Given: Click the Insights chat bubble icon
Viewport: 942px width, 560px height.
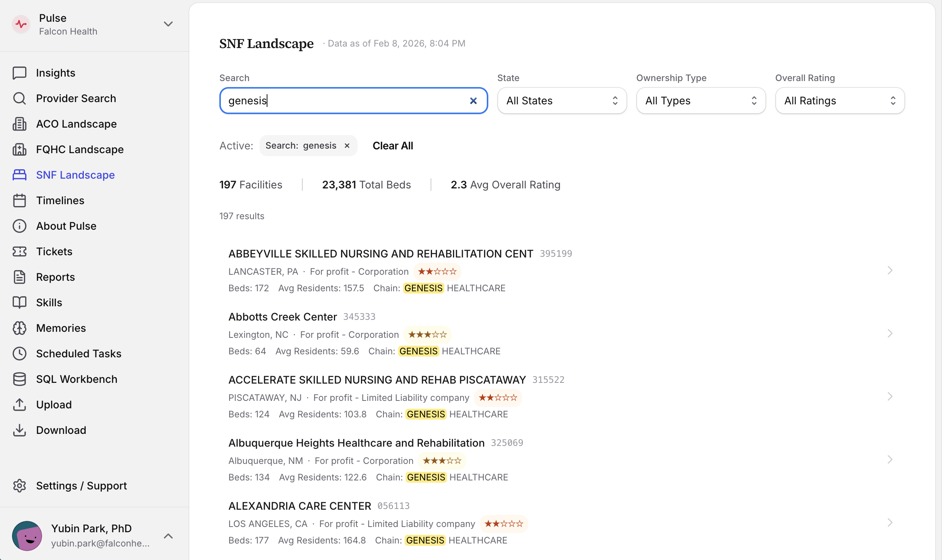Looking at the screenshot, I should click(19, 73).
